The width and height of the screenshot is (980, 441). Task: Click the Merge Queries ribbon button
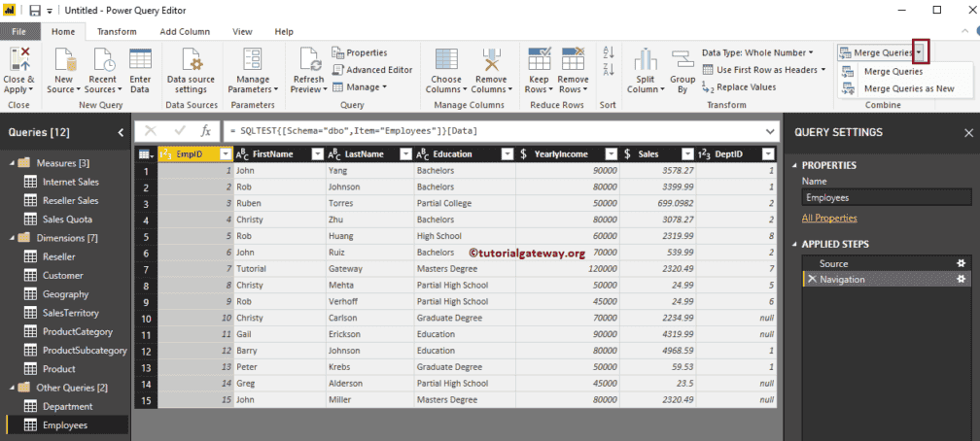point(876,52)
